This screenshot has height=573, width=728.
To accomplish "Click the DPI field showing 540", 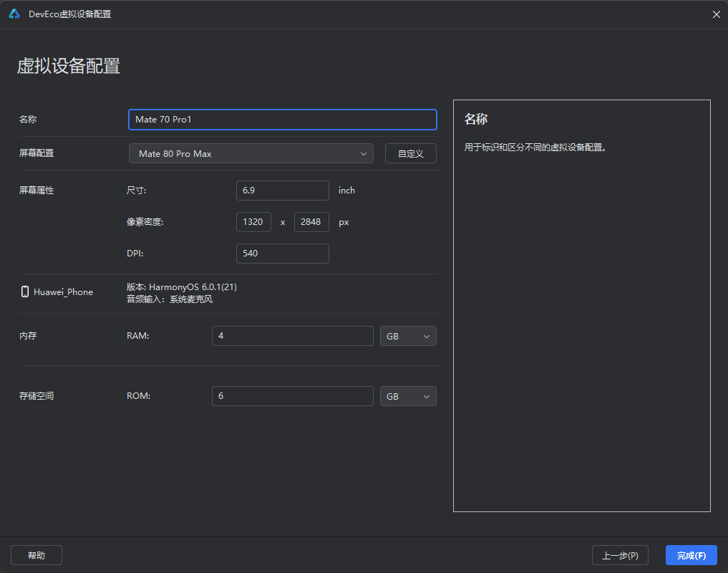I will pyautogui.click(x=282, y=254).
